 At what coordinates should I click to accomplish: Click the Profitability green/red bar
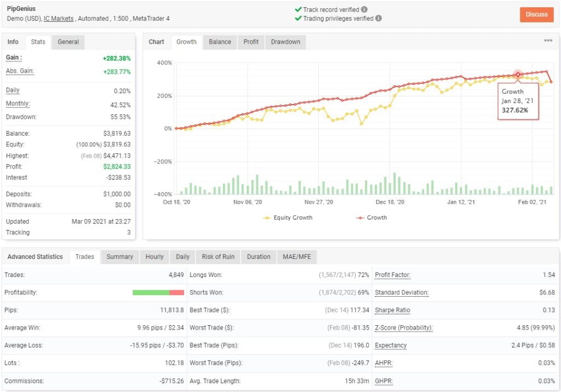click(158, 292)
